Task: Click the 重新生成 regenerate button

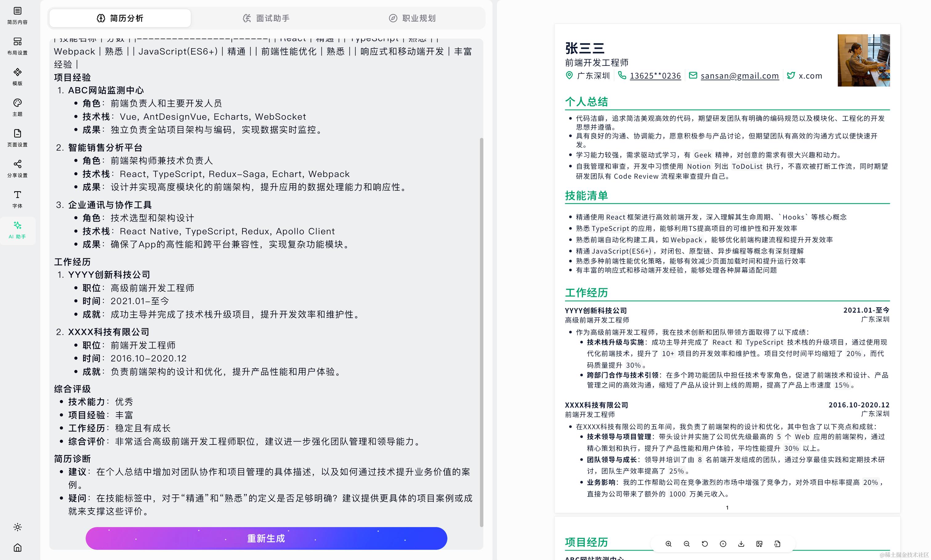Action: click(x=266, y=538)
